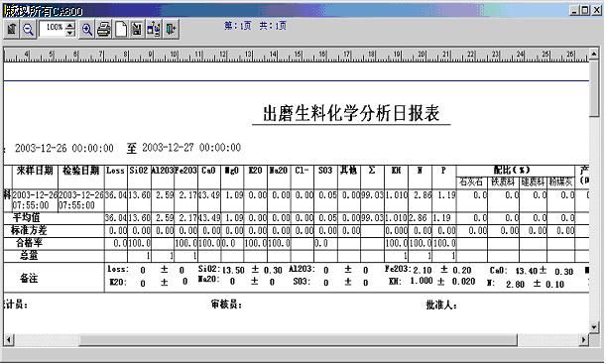606x364 pixels.
Task: Maximize the CA800 preview window
Action: (585, 11)
